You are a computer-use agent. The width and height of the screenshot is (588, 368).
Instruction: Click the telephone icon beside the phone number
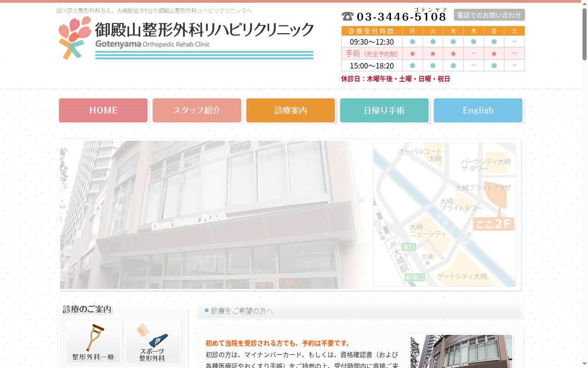(348, 17)
